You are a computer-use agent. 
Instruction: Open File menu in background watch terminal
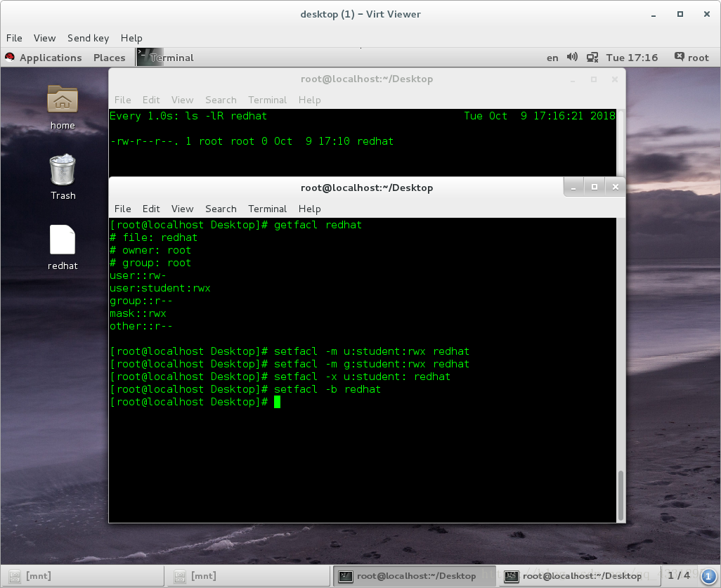click(x=123, y=100)
